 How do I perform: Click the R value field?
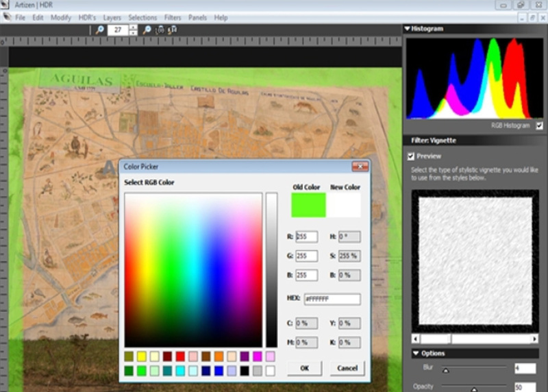(306, 236)
